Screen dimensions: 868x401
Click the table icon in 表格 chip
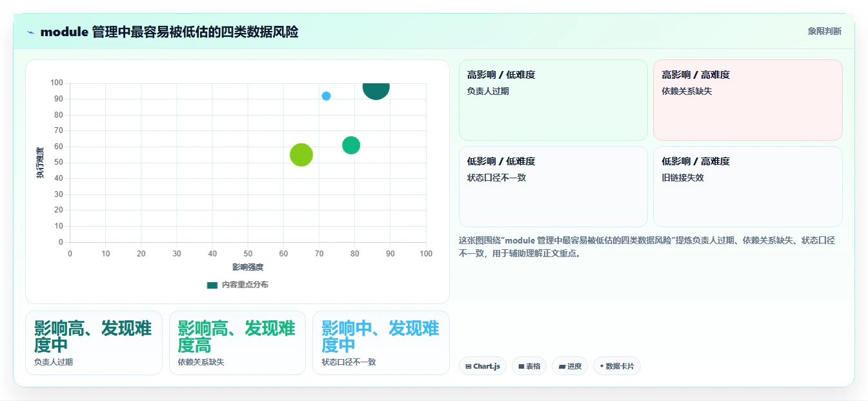coord(521,367)
